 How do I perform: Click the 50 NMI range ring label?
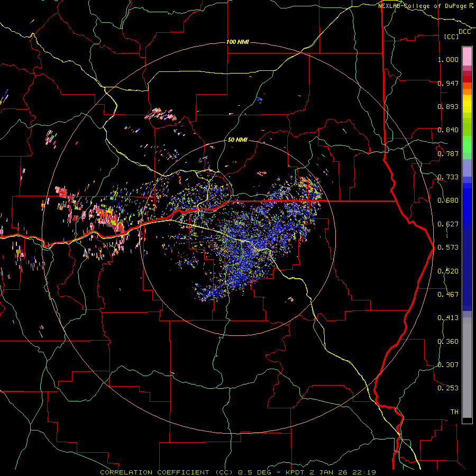click(237, 140)
